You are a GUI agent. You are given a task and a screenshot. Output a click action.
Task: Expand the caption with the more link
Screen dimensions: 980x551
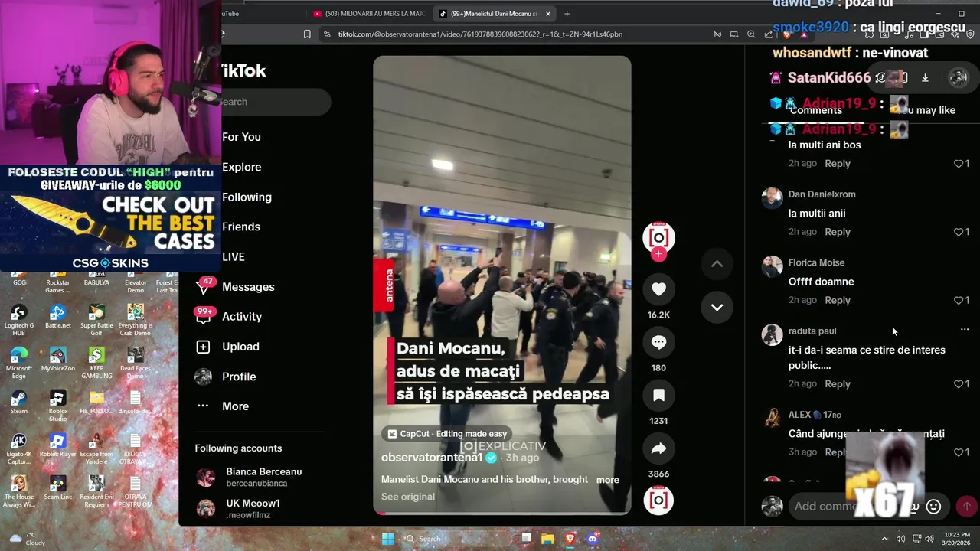click(x=608, y=480)
